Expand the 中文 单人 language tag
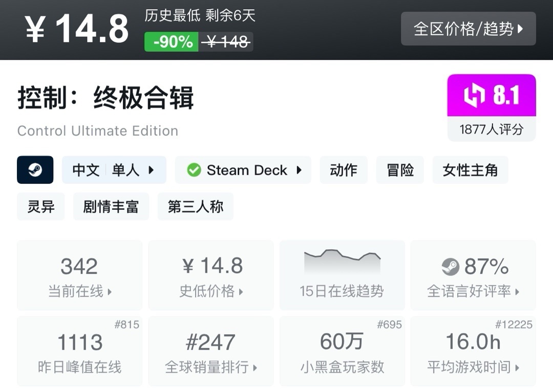Image resolution: width=553 pixels, height=392 pixels. (x=114, y=170)
